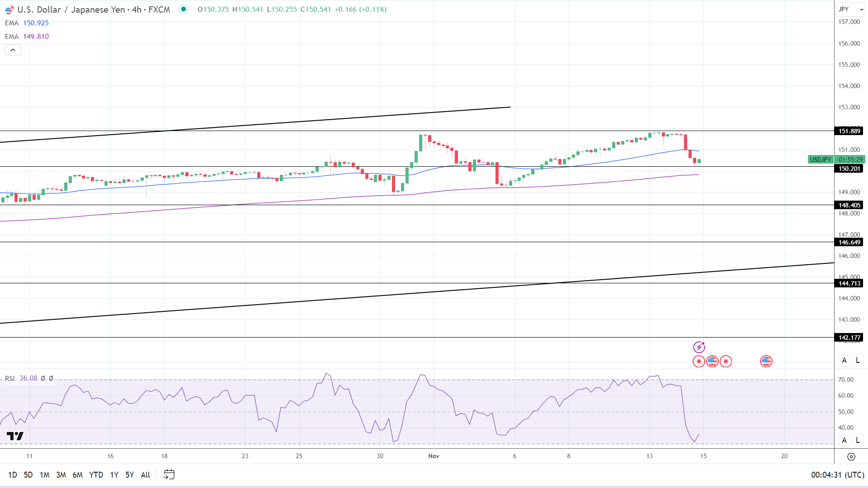Screen dimensions: 868x488
Task: Select the EMA 149.810 indicator label
Action: 27,37
